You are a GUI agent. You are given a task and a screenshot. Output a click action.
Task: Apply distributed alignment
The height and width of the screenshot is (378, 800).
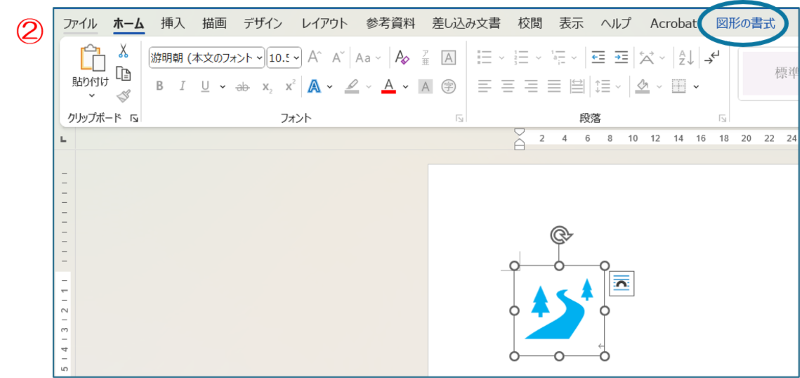pyautogui.click(x=577, y=87)
